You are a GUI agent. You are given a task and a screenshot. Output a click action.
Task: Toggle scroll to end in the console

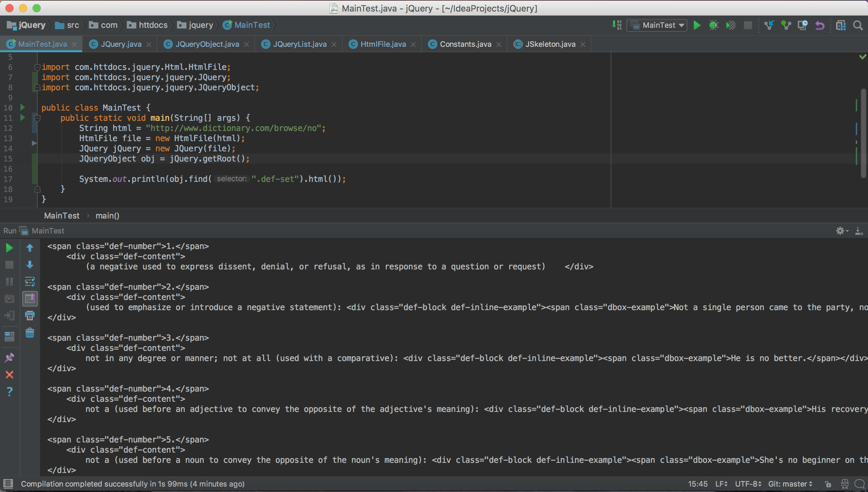tap(30, 299)
